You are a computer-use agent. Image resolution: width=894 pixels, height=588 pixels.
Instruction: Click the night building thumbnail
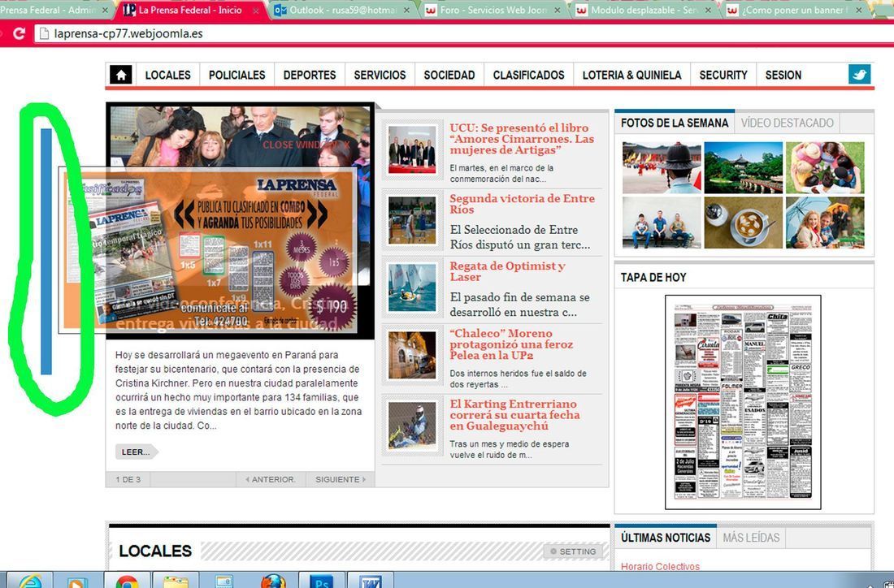[x=412, y=355]
